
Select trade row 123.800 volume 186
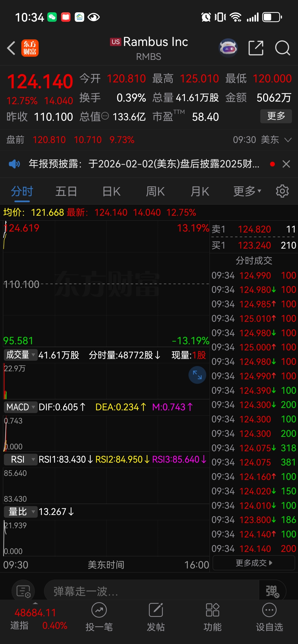coord(254,520)
